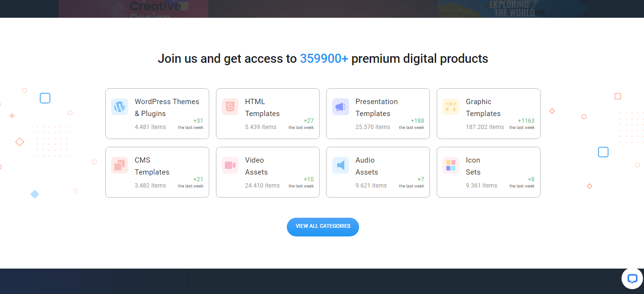Click the Audio Assets speaker icon

(340, 165)
